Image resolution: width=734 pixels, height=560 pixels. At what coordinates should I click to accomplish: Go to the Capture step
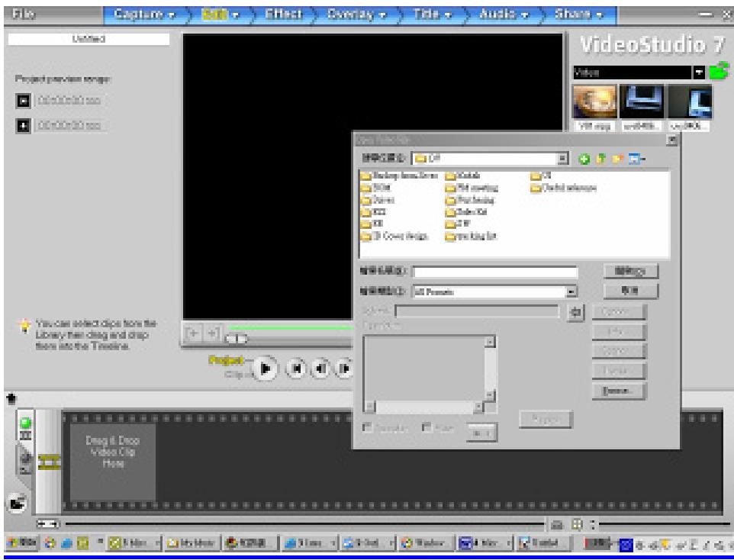144,15
